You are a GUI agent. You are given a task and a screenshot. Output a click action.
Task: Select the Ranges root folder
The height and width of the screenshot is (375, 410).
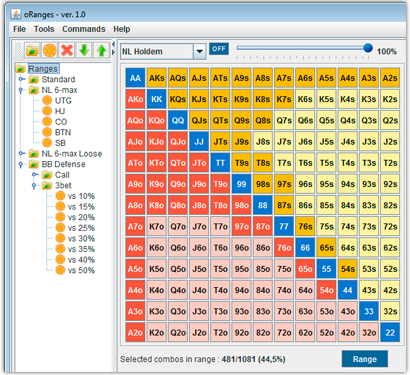pos(43,69)
